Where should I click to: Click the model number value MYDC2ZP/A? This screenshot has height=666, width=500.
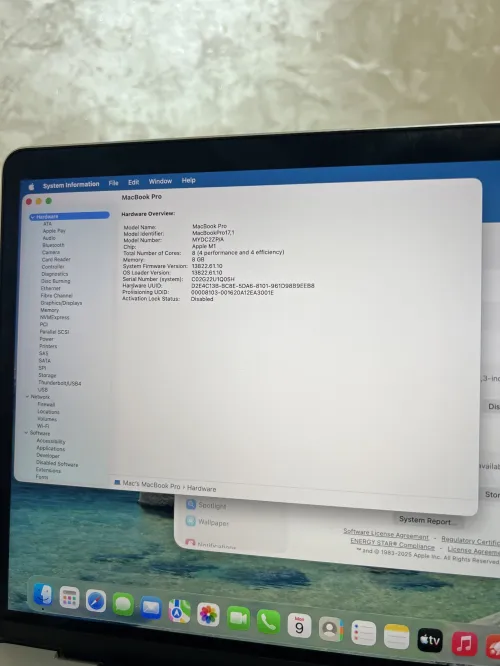208,240
